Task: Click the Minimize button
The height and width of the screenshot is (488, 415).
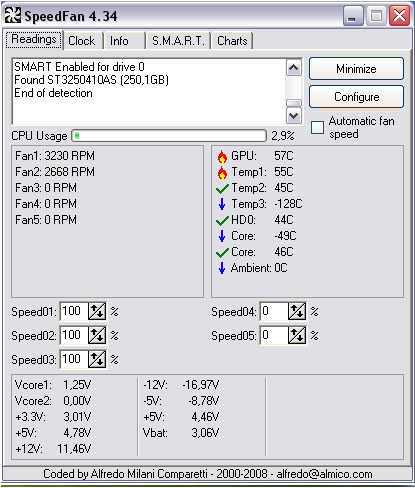Action: [x=356, y=69]
